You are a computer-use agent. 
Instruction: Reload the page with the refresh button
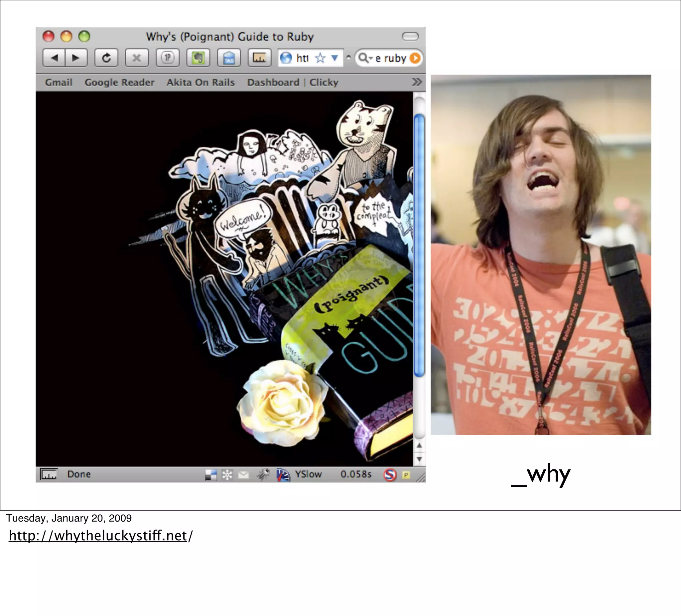tap(106, 58)
